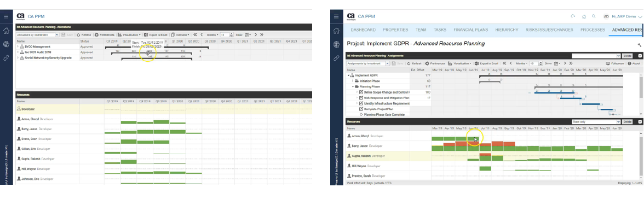Click the Save icon in the Allocations toolbar
This screenshot has height=199, width=644.
(64, 35)
